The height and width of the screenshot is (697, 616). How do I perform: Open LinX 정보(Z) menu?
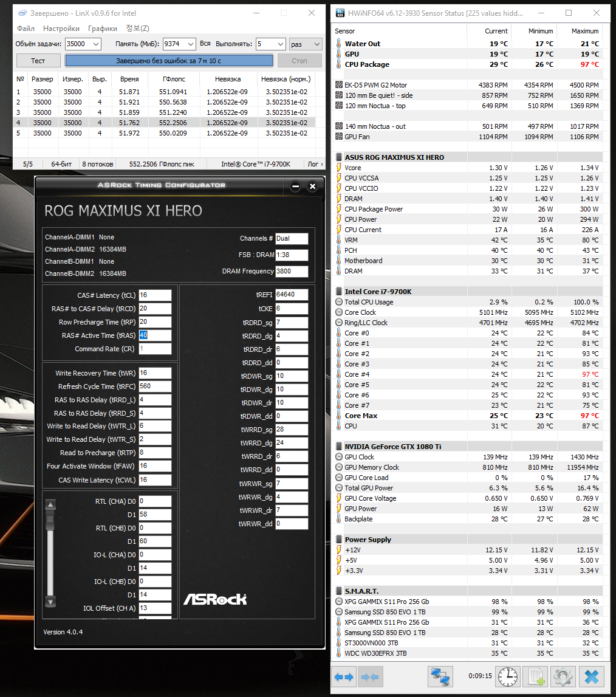(x=137, y=29)
